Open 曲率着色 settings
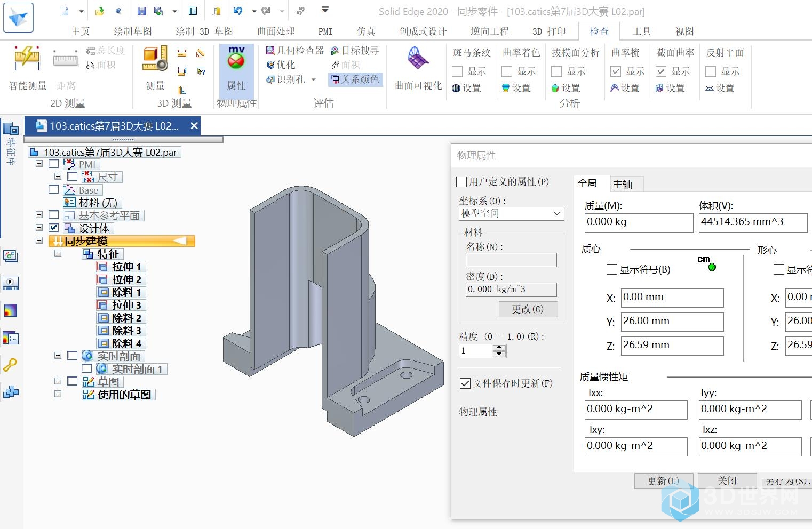 click(516, 88)
